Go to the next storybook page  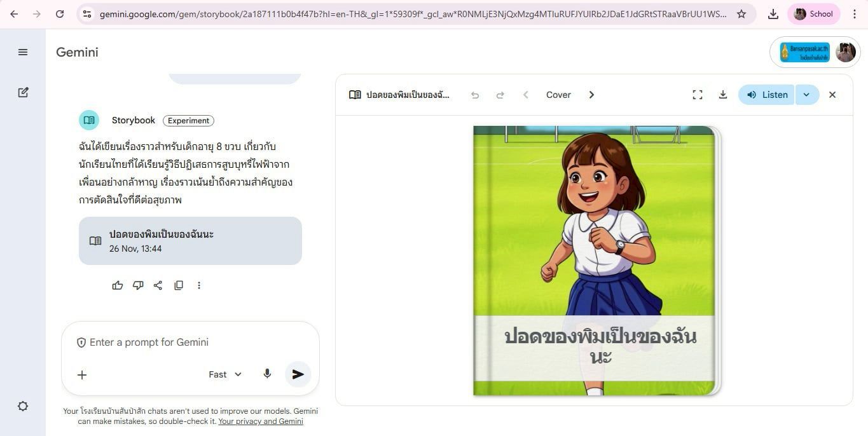pyautogui.click(x=591, y=95)
